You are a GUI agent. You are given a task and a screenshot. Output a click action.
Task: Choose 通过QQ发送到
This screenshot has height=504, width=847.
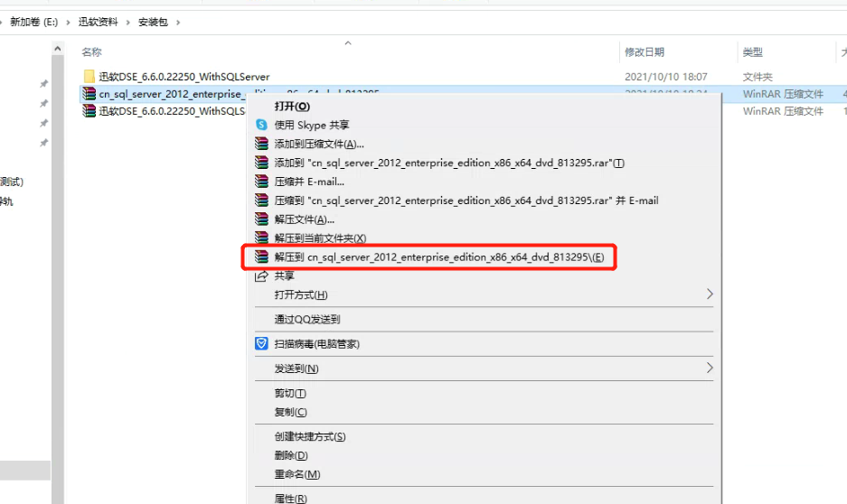(x=307, y=319)
